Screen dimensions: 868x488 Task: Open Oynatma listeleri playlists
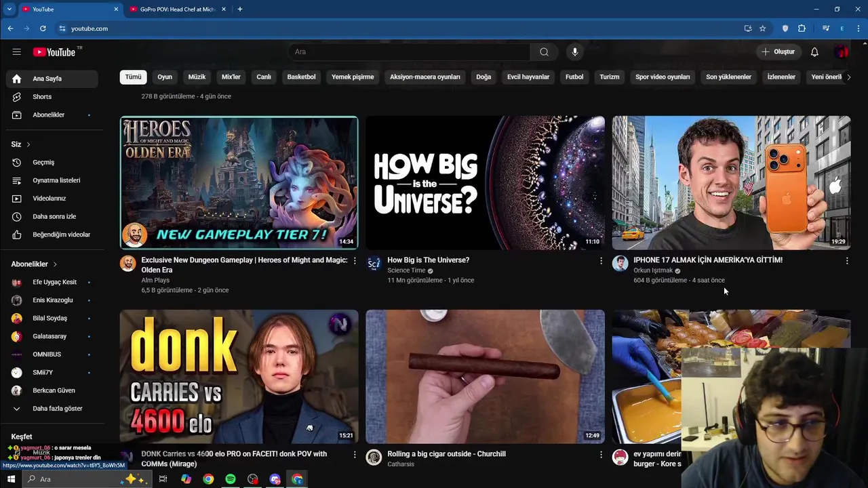point(52,181)
